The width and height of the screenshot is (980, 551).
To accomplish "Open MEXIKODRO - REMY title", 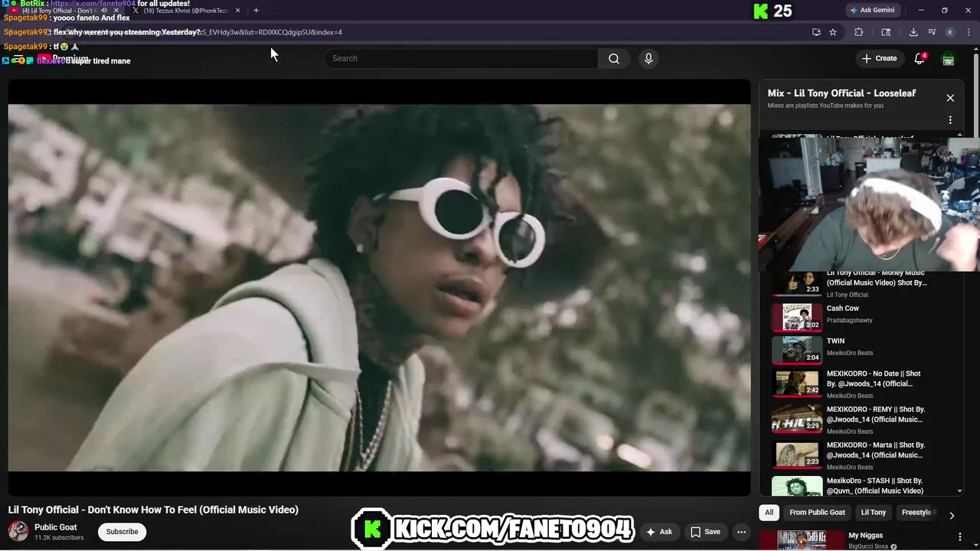I will [x=875, y=414].
